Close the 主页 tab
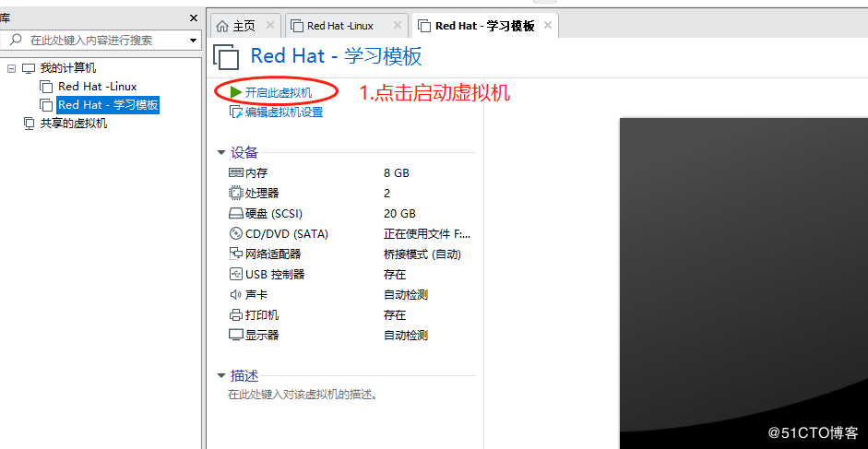 point(270,25)
